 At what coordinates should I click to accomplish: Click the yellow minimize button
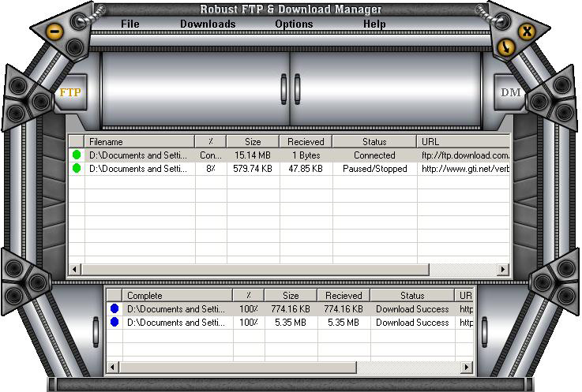click(55, 32)
